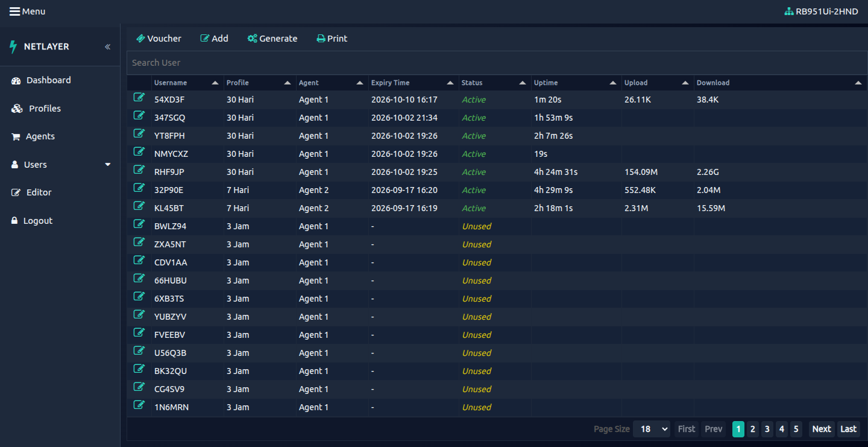This screenshot has height=447, width=868.
Task: Click the Add user button
Action: (x=215, y=39)
